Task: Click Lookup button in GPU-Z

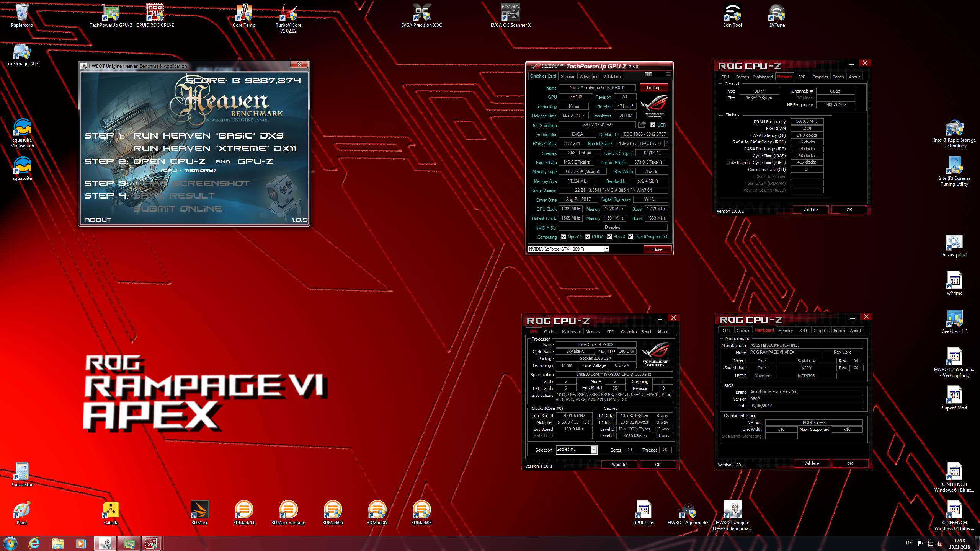Action: coord(653,88)
